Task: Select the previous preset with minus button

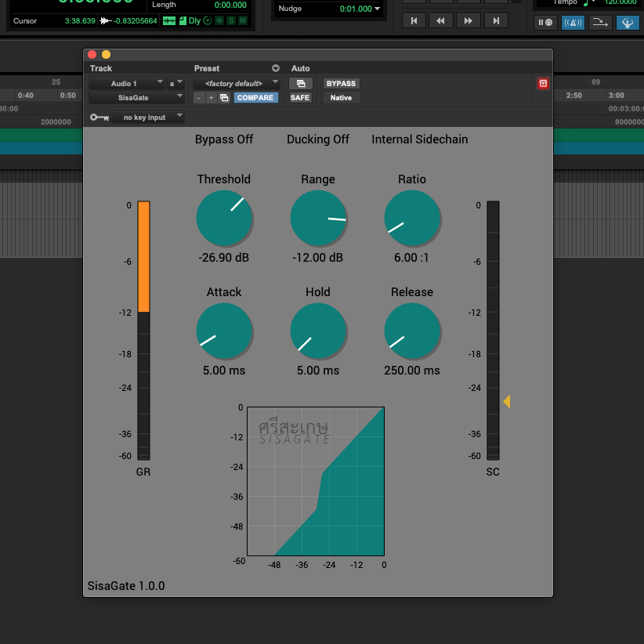Action: coord(199,98)
